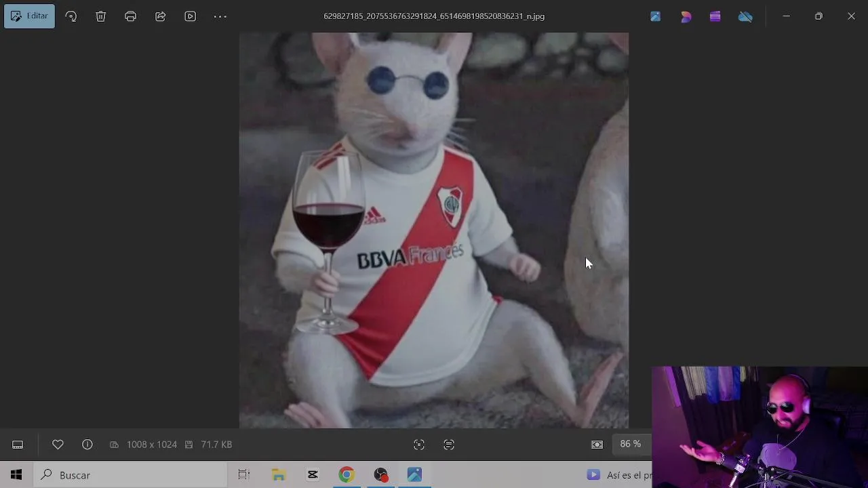Open File Explorer from the taskbar
The width and height of the screenshot is (868, 488).
click(x=279, y=475)
